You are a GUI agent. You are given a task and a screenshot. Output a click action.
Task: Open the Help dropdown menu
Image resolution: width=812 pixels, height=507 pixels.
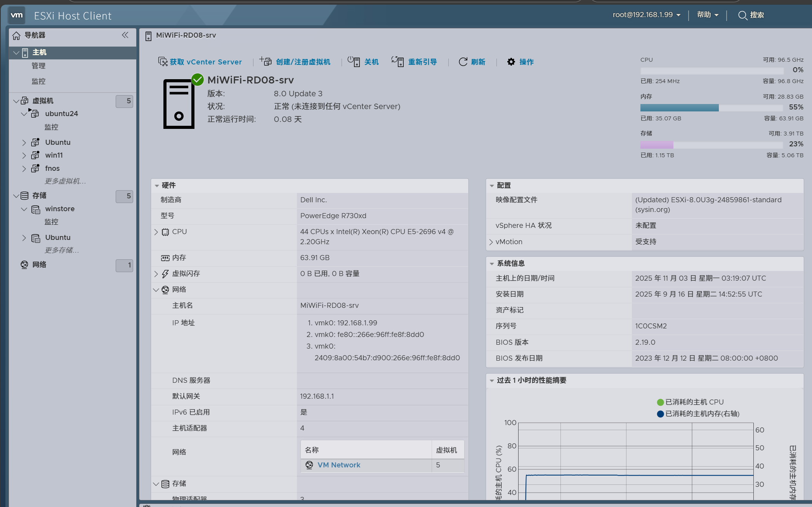707,15
